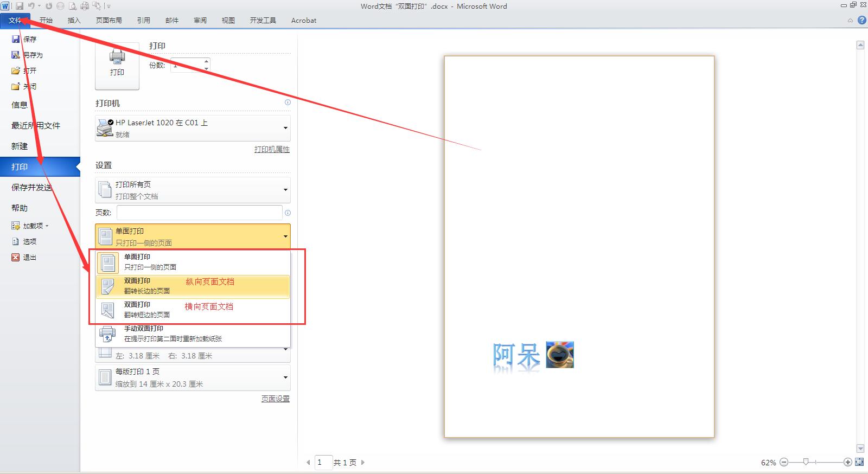
Task: Click the 页面设置 link
Action: (275, 399)
